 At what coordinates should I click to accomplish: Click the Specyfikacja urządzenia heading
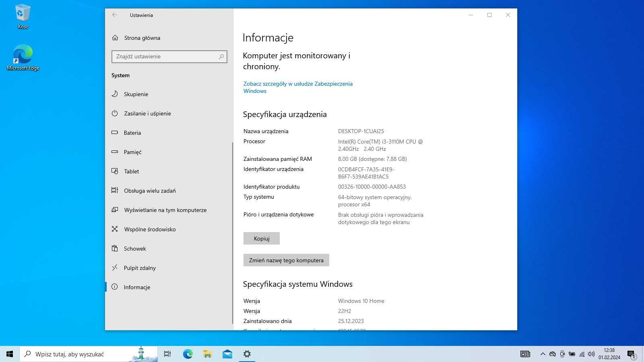coord(285,114)
